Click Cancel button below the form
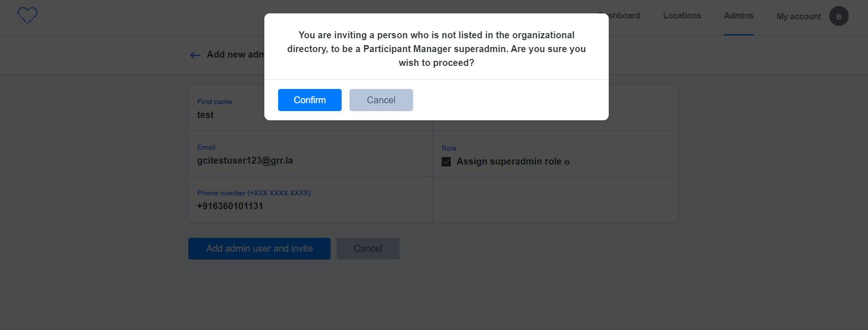868x330 pixels. pos(367,248)
